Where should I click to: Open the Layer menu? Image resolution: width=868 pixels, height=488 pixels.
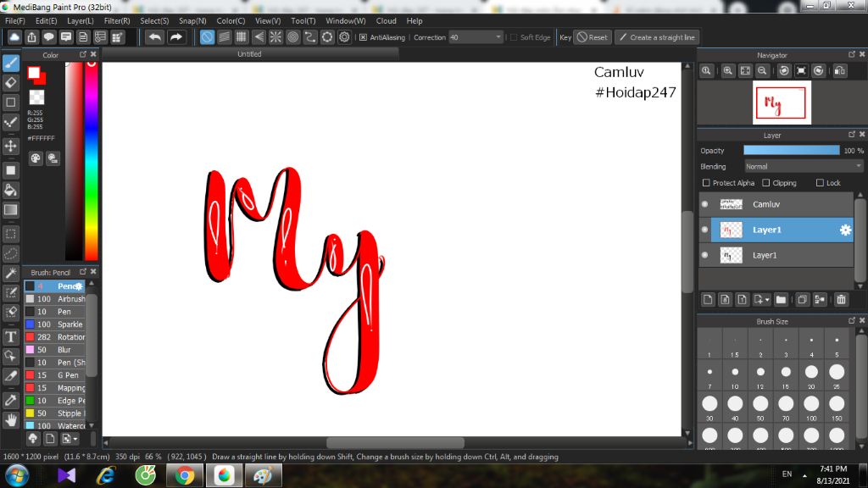81,20
